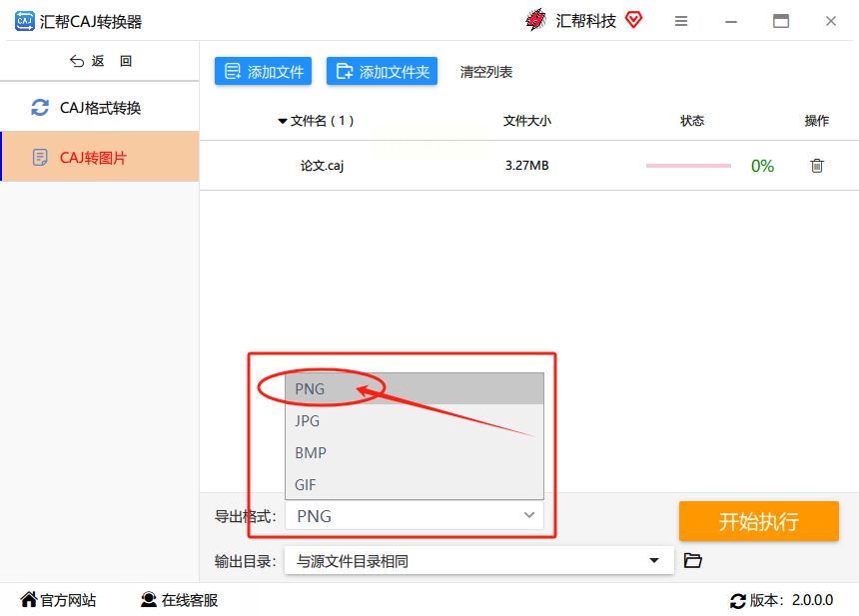
Task: Click the 3.27MB file size cell
Action: tap(527, 166)
